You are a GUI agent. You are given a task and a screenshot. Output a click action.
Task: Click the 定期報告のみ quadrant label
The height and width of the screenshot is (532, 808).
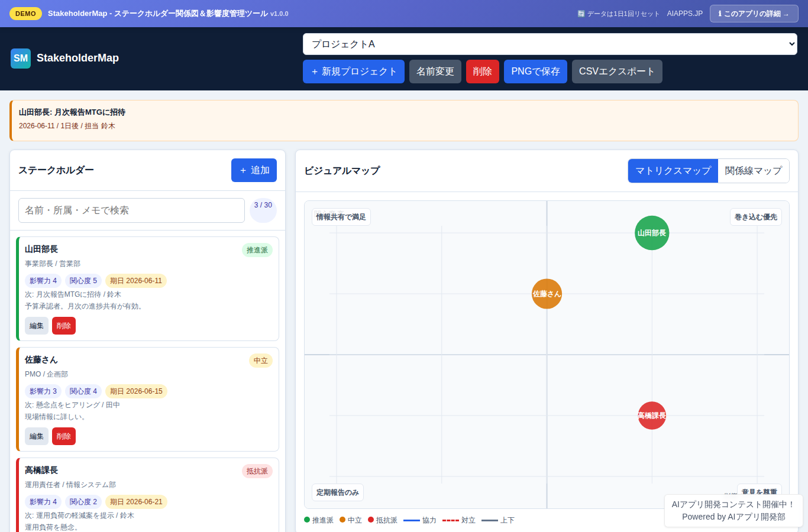click(x=338, y=492)
